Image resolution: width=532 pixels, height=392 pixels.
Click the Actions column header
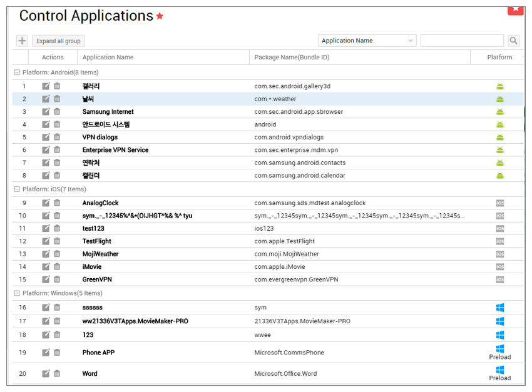53,58
